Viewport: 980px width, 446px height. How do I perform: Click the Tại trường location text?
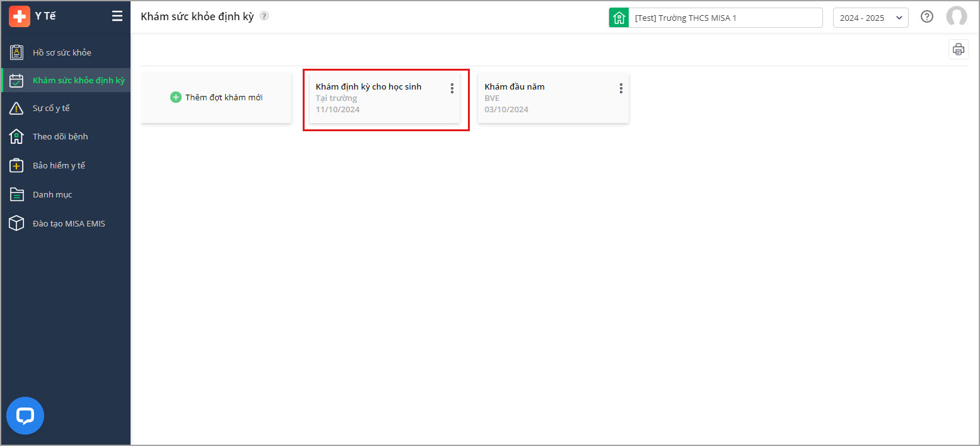[x=336, y=98]
